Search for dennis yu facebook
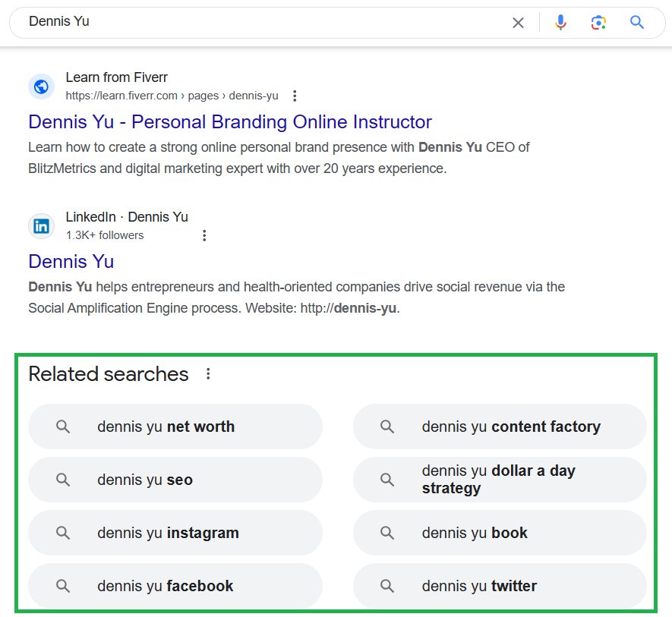672x617 pixels. point(175,586)
